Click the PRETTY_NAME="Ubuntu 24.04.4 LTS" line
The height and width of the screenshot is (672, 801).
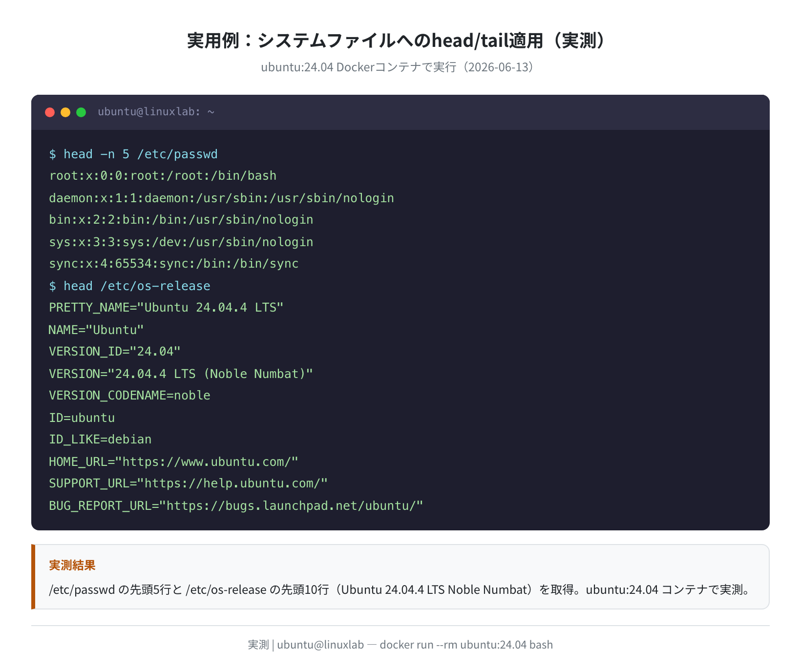166,308
